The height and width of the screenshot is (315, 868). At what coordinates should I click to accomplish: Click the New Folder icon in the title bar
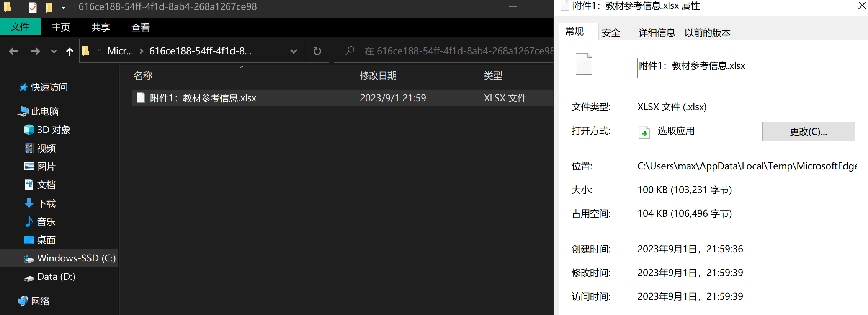(x=49, y=7)
